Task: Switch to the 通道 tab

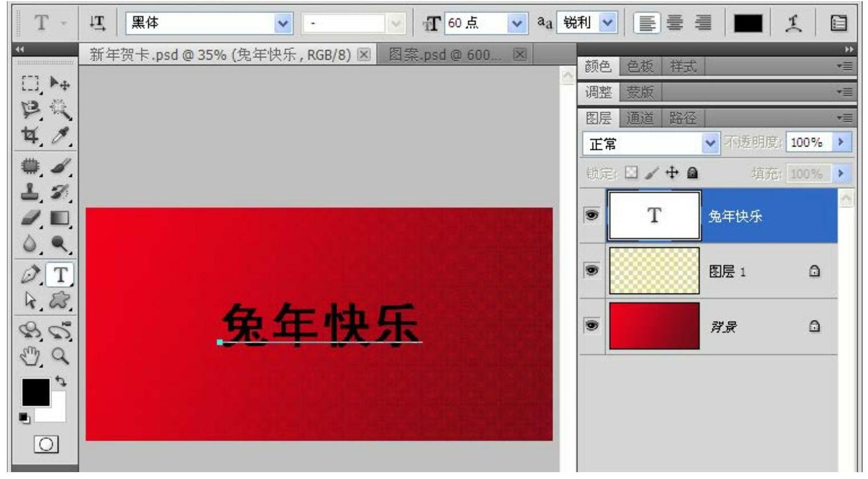Action: coord(640,118)
